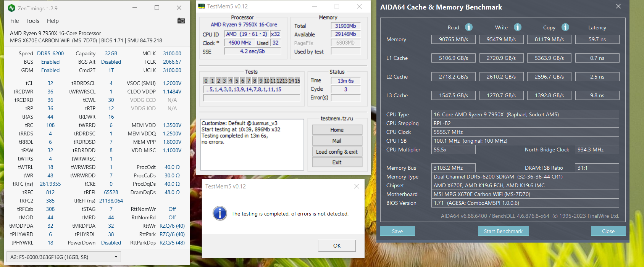The height and width of the screenshot is (267, 644).
Task: Click the Memory Bus value 3103.2 MHz
Action: click(x=454, y=168)
